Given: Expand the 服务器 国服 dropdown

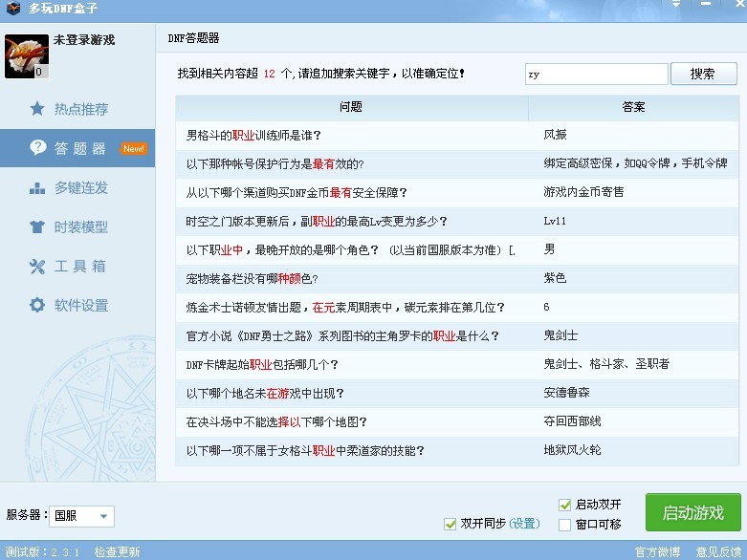Looking at the screenshot, I should pyautogui.click(x=81, y=516).
